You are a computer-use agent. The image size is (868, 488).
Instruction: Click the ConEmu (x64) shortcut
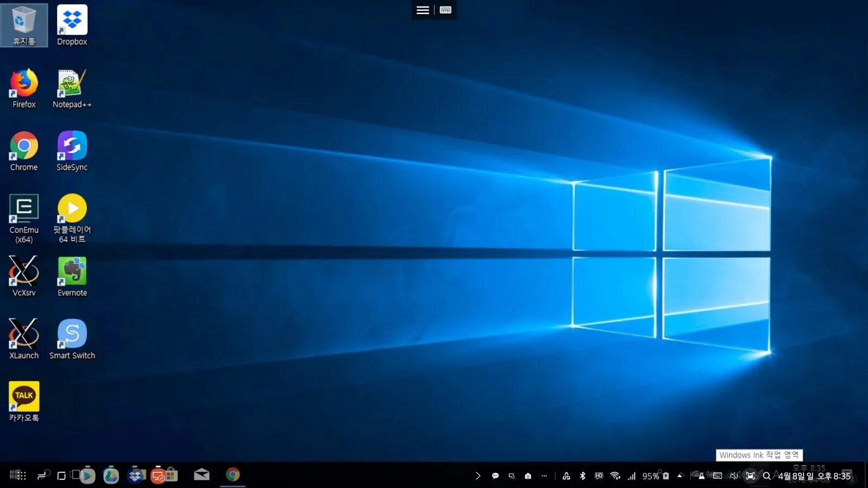point(24,217)
